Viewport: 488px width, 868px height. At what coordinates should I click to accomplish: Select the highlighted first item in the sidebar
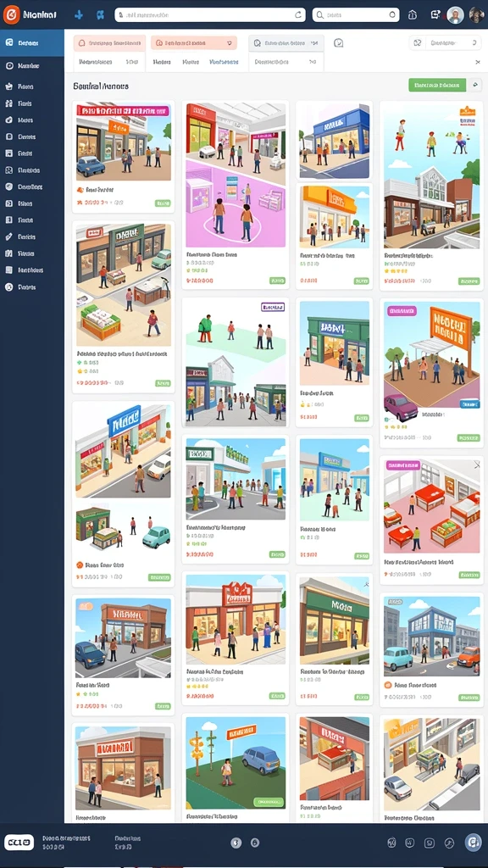tap(32, 42)
